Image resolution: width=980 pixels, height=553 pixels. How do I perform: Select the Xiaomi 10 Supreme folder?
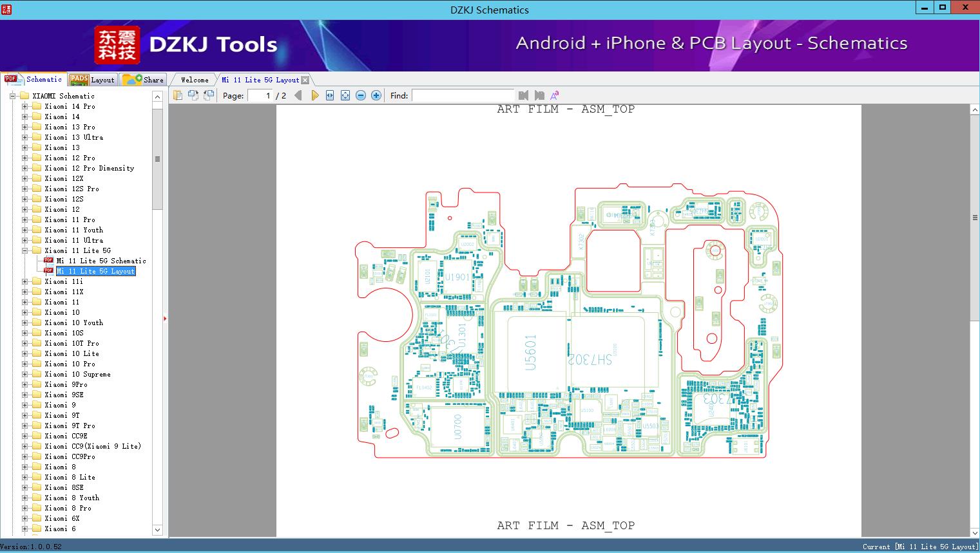tap(78, 374)
